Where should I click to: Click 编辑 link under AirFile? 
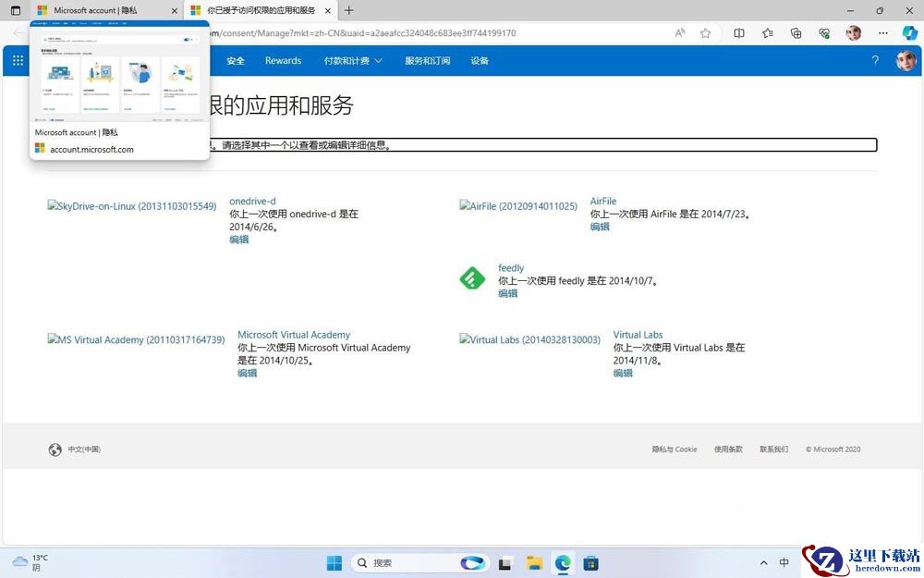tap(600, 227)
